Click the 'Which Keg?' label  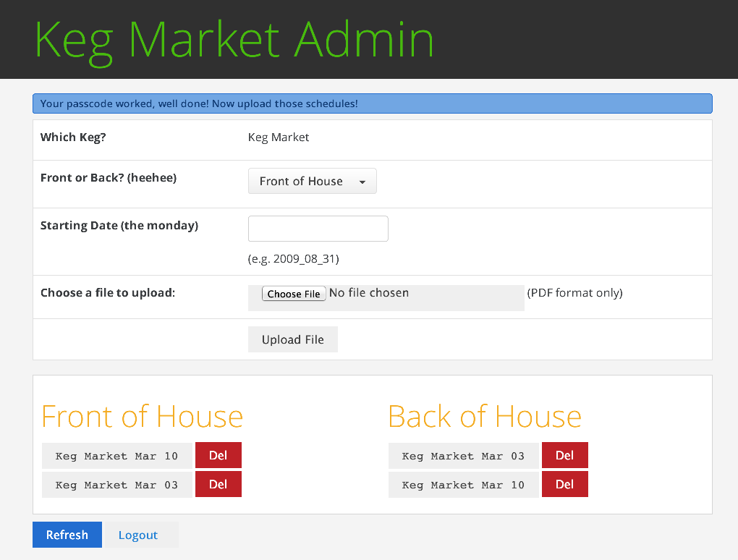tap(73, 137)
